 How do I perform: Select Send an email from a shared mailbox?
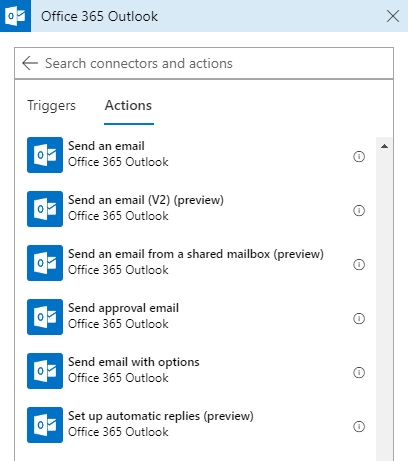click(x=197, y=263)
